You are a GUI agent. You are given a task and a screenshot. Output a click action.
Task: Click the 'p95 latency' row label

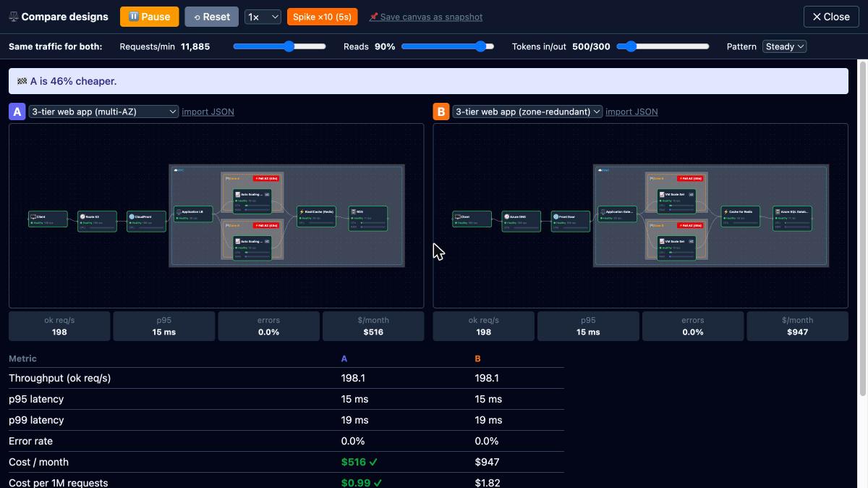click(36, 399)
